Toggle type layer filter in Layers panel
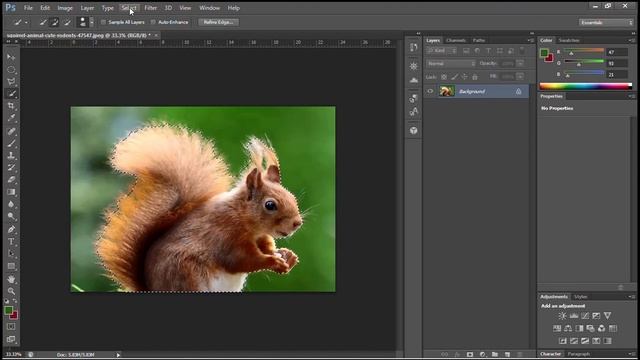Viewport: 640px width, 360px height. click(489, 51)
